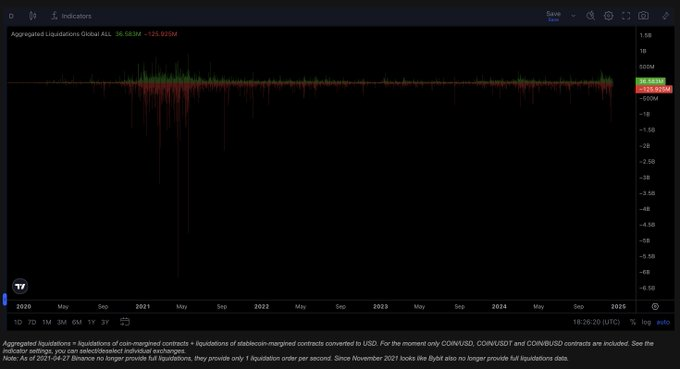Click the blue handle at chart's left edge
The width and height of the screenshot is (680, 369).
[5, 299]
